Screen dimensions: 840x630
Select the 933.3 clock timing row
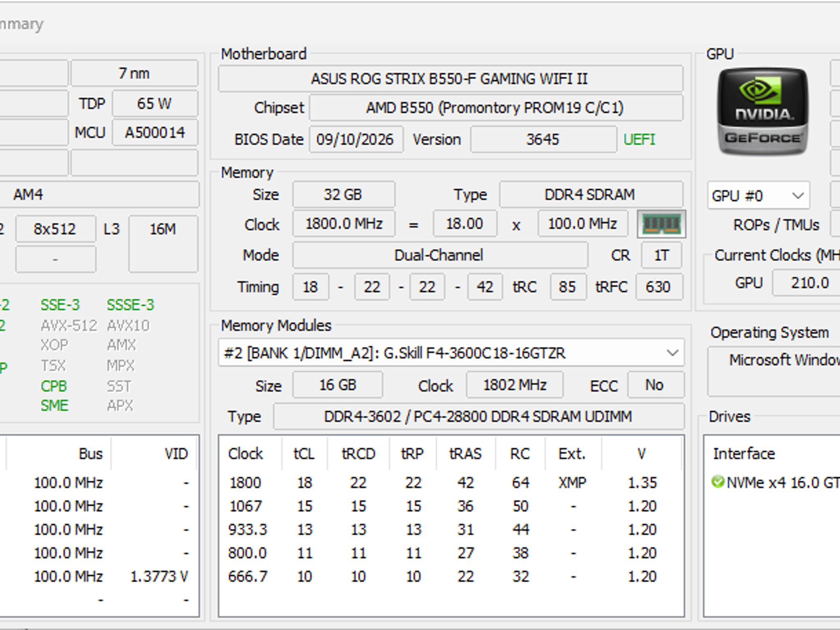[x=451, y=529]
